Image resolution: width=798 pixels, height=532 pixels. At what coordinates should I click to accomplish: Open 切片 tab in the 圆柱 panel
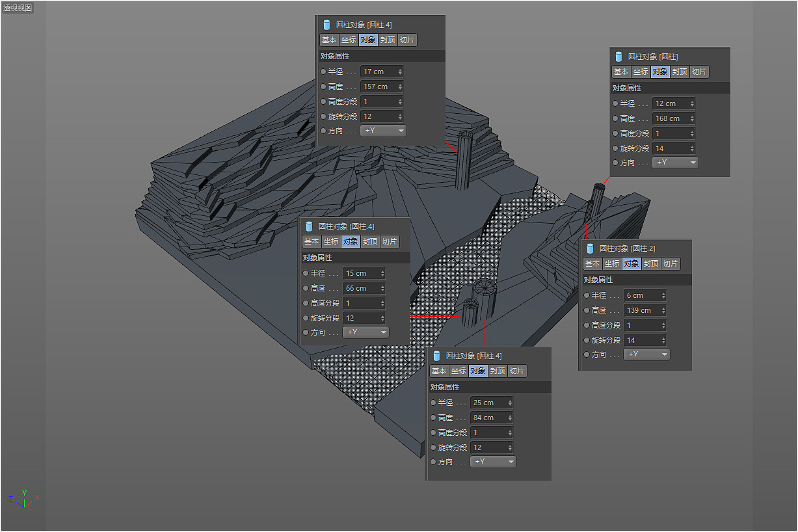[699, 72]
